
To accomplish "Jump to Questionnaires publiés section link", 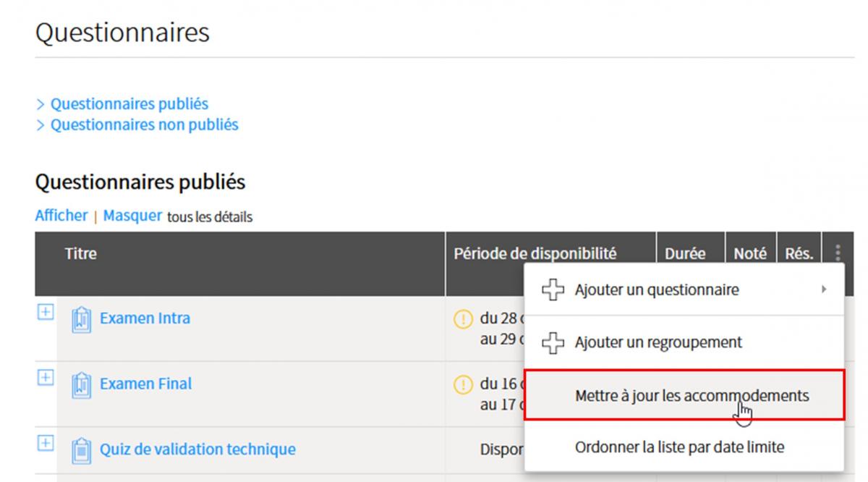I will pos(129,104).
